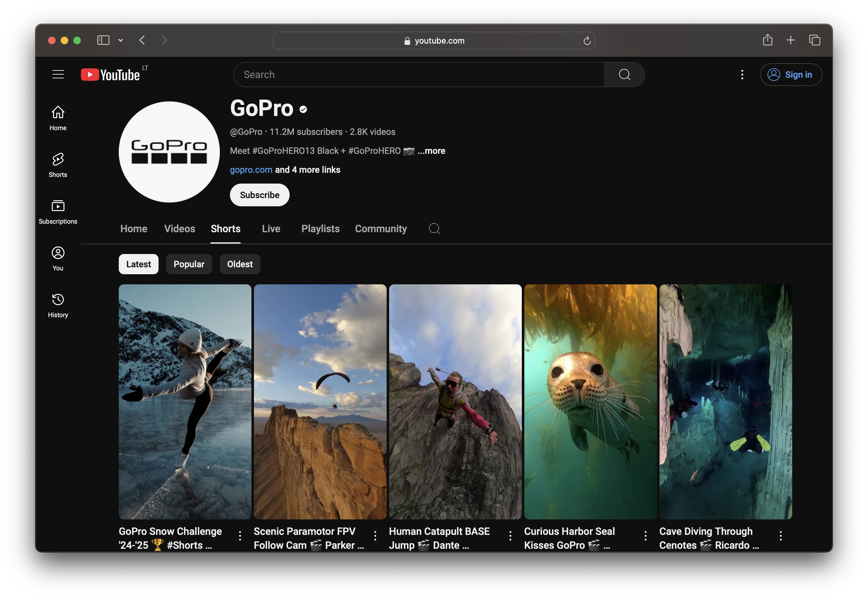Click the @GoPro handle text
868x599 pixels.
(x=246, y=132)
